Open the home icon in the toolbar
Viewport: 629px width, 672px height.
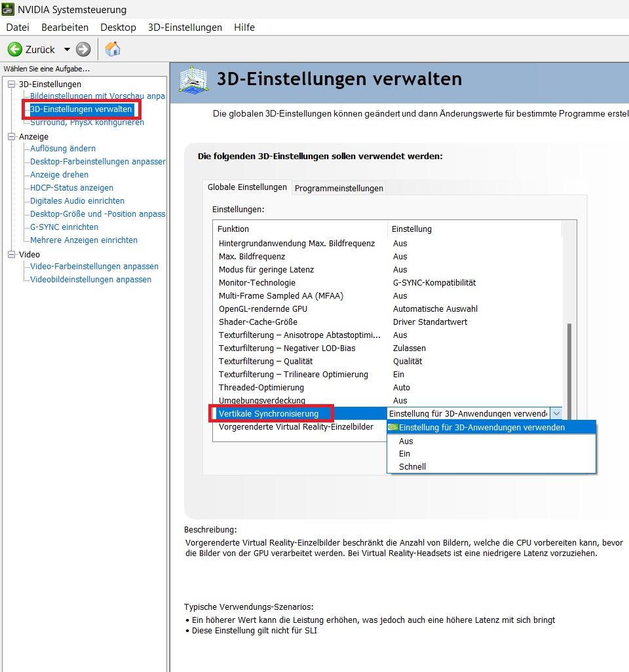point(113,49)
